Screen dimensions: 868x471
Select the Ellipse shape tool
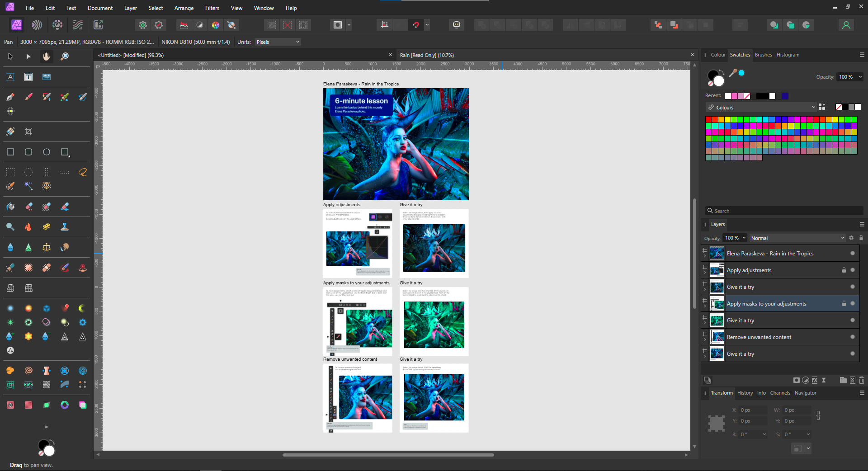tap(47, 152)
